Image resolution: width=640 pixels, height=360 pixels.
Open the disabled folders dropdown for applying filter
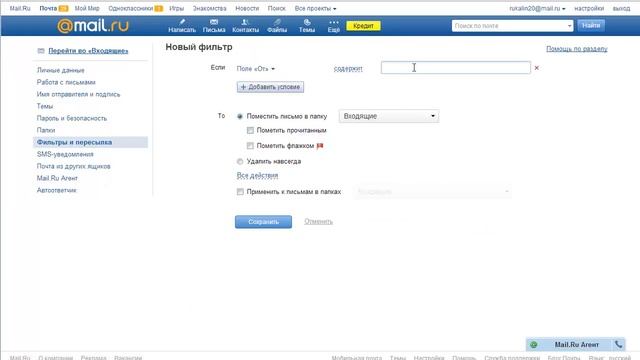click(433, 191)
